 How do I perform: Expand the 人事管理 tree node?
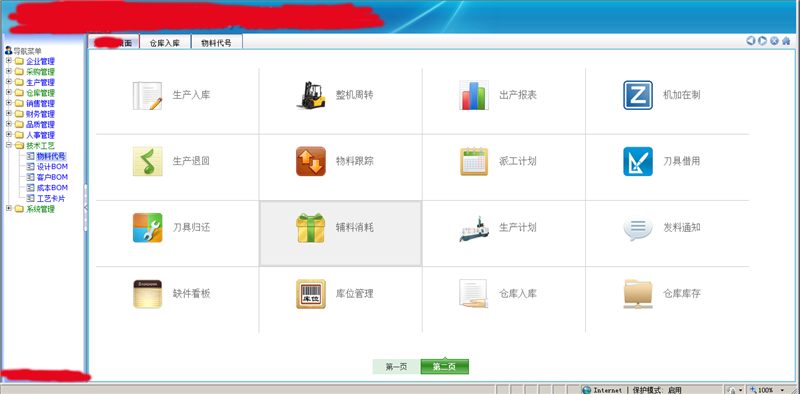pyautogui.click(x=9, y=135)
